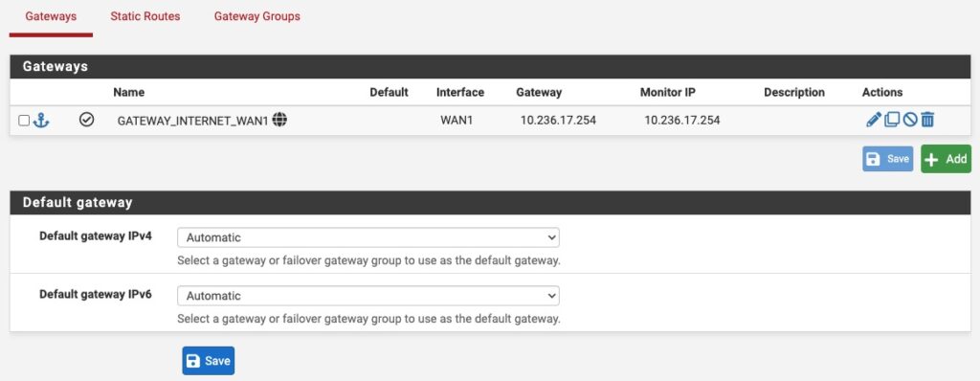Disable gateway using the ban icon

(910, 120)
